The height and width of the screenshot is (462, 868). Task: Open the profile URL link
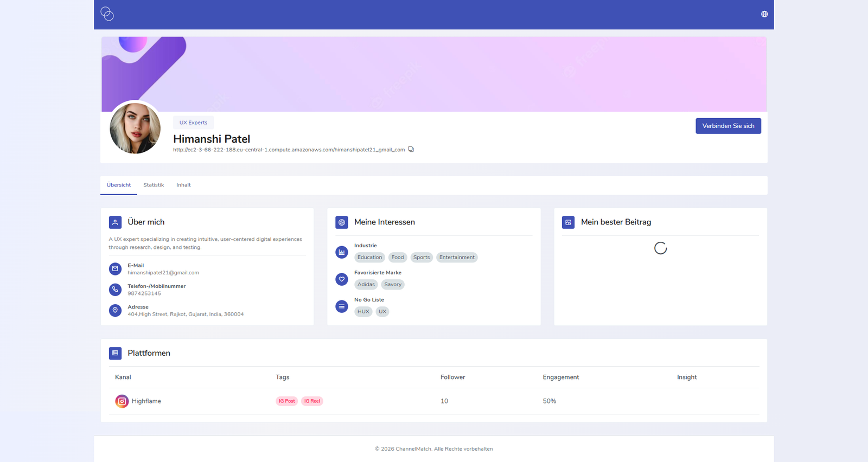point(289,150)
